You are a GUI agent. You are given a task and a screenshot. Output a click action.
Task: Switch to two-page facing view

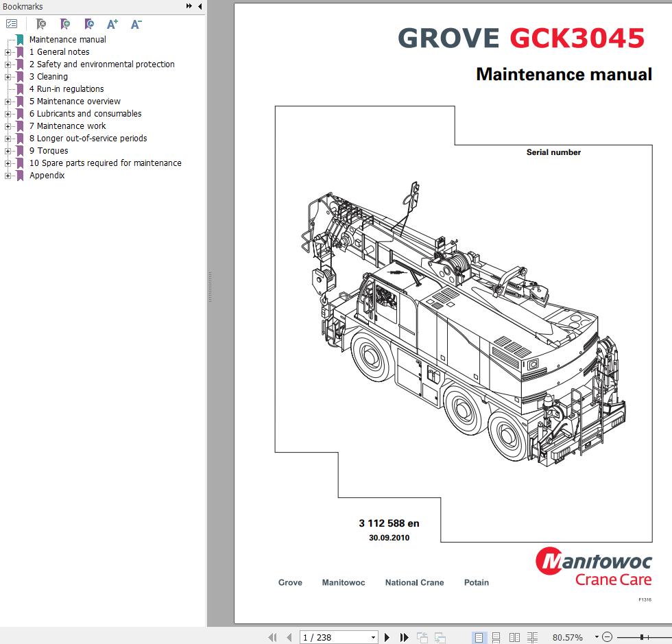pos(514,637)
